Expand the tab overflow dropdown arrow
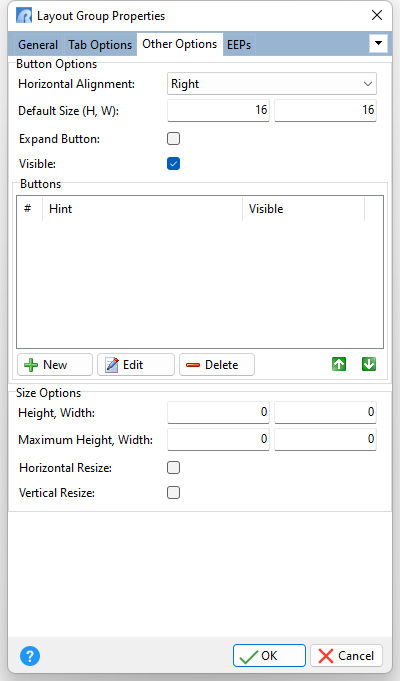Screen dimensions: 400x681 [378, 43]
